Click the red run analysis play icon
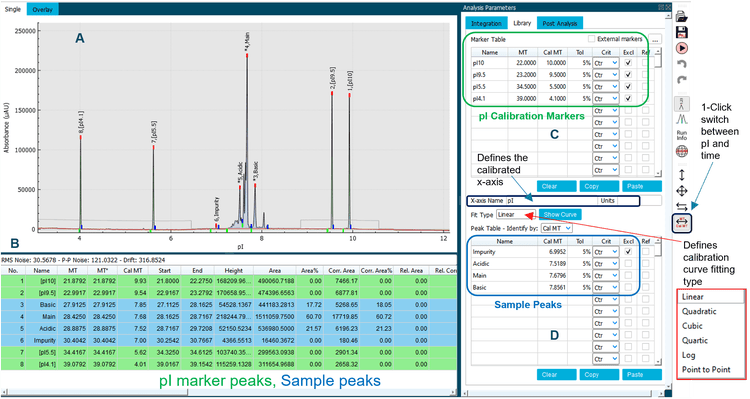 [x=682, y=48]
